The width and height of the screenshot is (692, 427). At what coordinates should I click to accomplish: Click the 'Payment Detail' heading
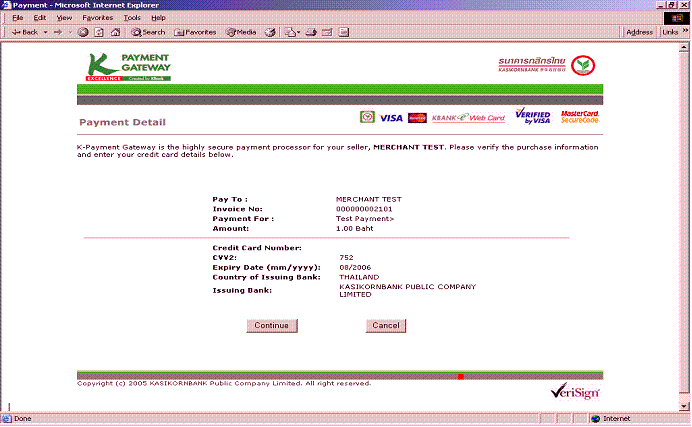pos(123,122)
